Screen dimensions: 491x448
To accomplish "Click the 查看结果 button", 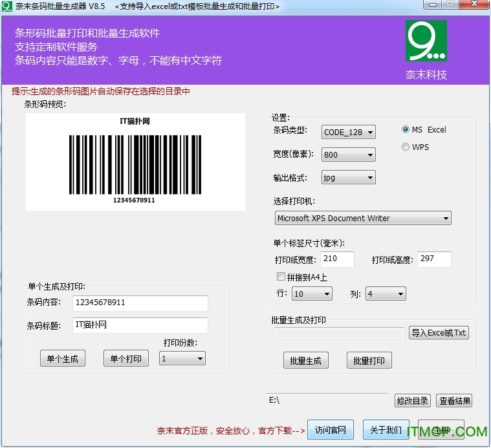I will click(x=454, y=401).
